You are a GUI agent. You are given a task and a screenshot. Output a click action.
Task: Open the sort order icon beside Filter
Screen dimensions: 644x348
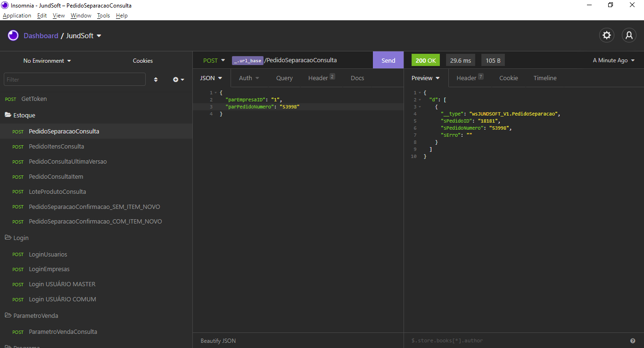(x=156, y=80)
